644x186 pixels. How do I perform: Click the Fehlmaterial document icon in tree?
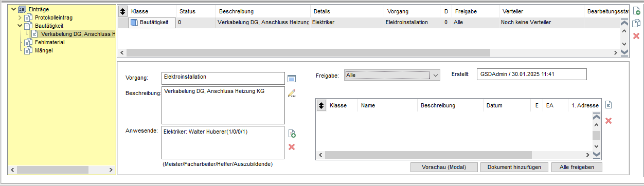(28, 42)
